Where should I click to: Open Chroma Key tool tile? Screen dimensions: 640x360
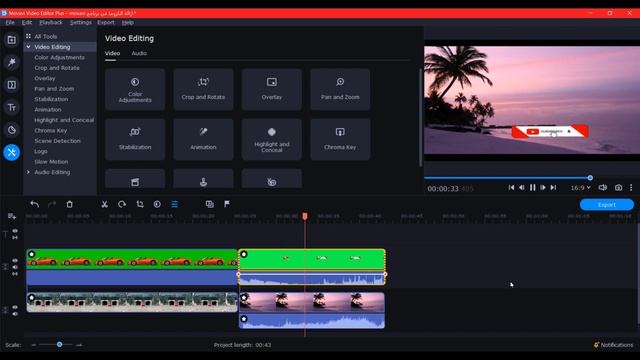click(x=340, y=139)
